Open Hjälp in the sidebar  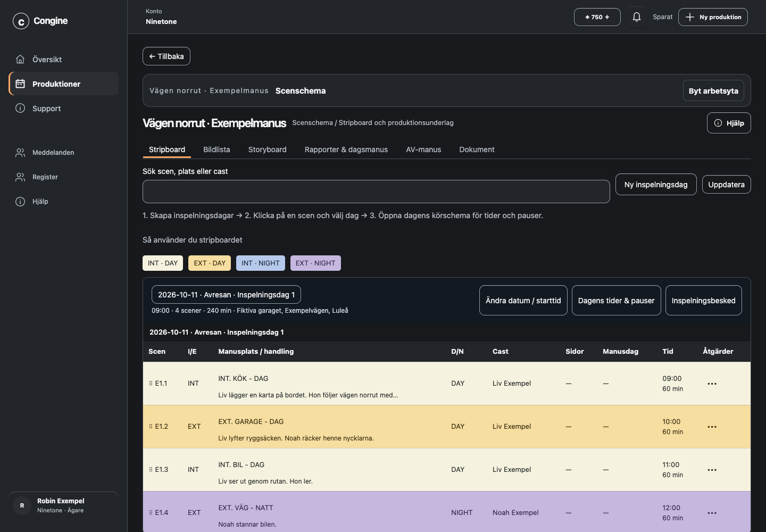click(x=63, y=202)
